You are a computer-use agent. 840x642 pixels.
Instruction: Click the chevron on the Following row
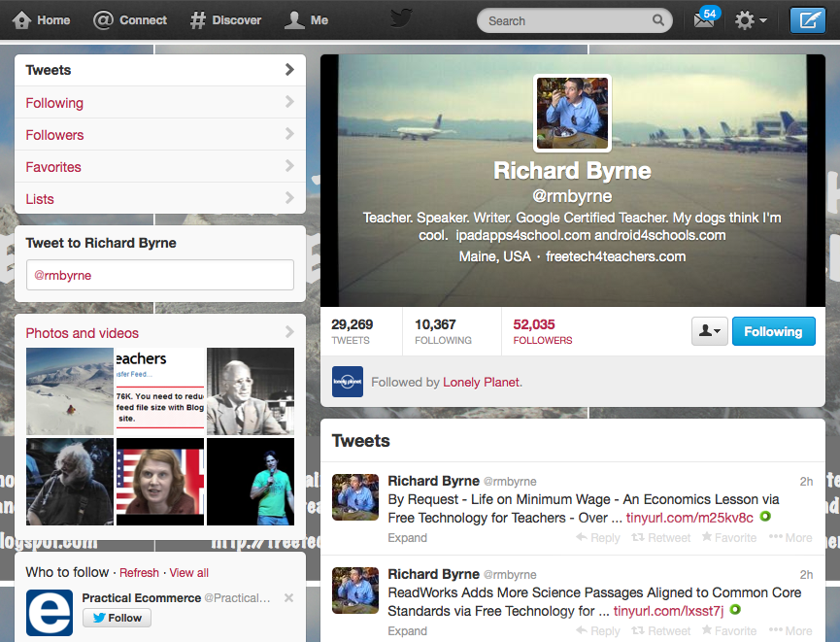[289, 101]
